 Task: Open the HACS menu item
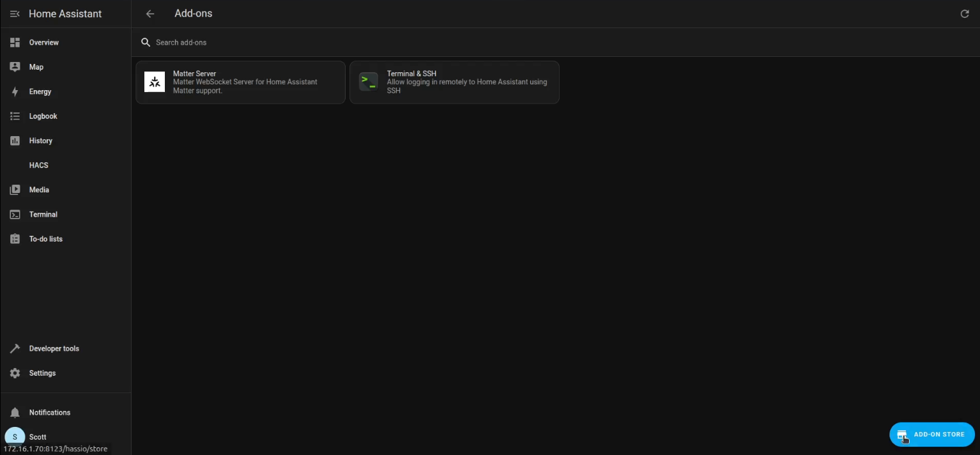click(x=66, y=165)
